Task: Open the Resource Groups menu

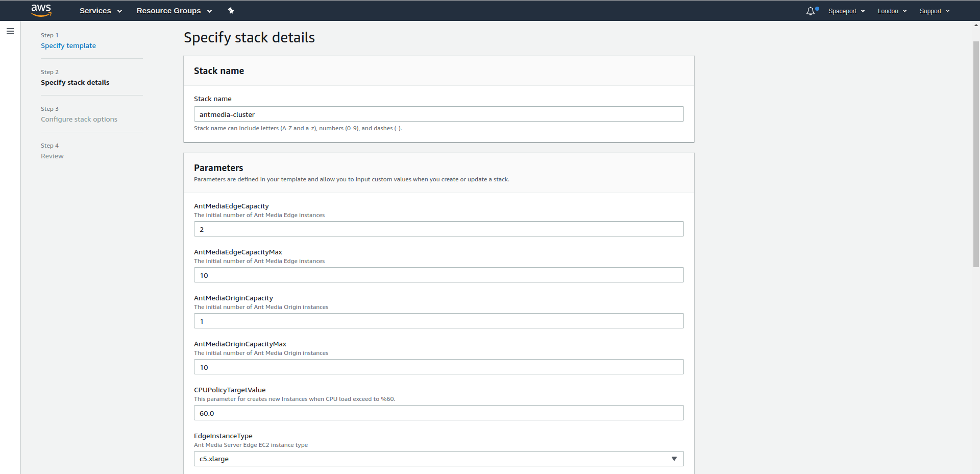Action: (174, 11)
